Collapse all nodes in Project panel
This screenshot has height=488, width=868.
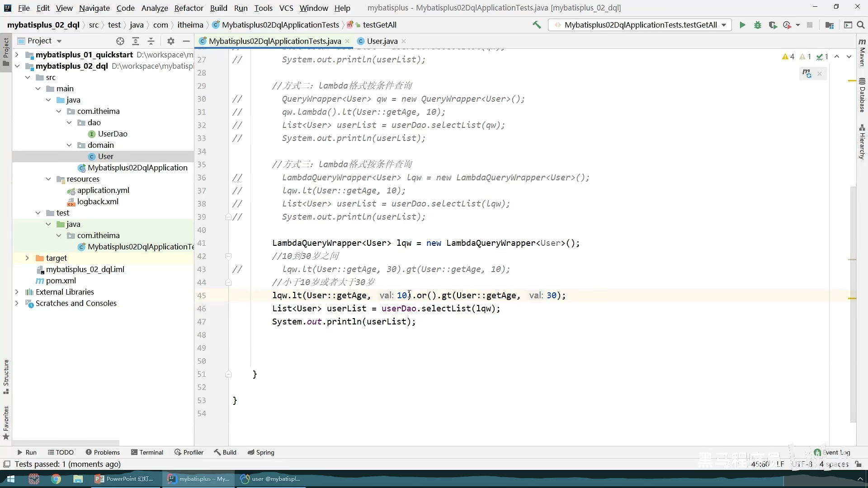tap(151, 41)
